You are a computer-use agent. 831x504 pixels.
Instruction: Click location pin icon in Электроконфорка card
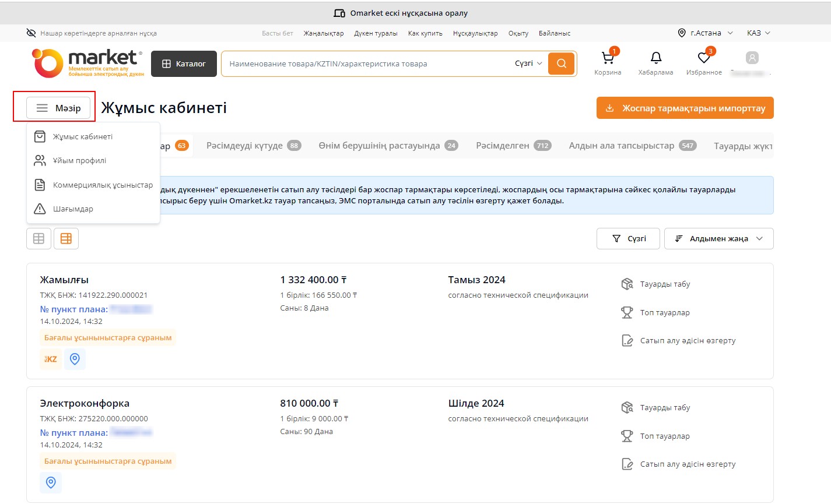point(51,482)
